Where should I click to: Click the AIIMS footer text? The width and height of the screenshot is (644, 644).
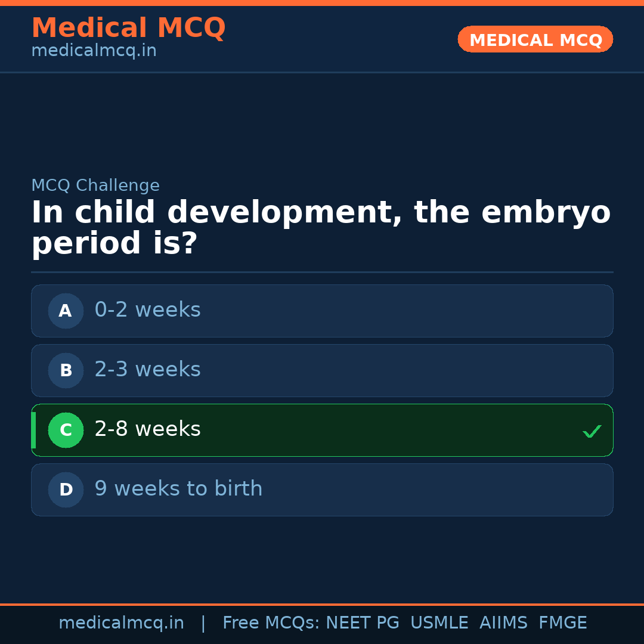[503, 623]
